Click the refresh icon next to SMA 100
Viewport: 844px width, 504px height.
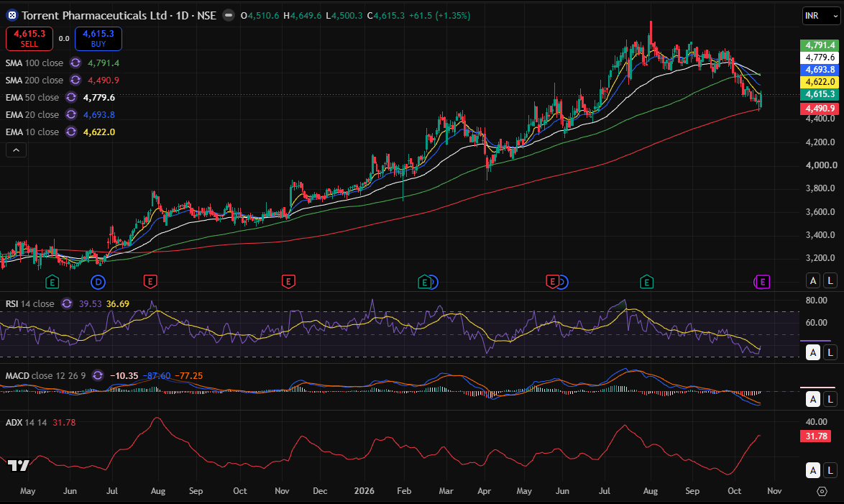[x=76, y=63]
